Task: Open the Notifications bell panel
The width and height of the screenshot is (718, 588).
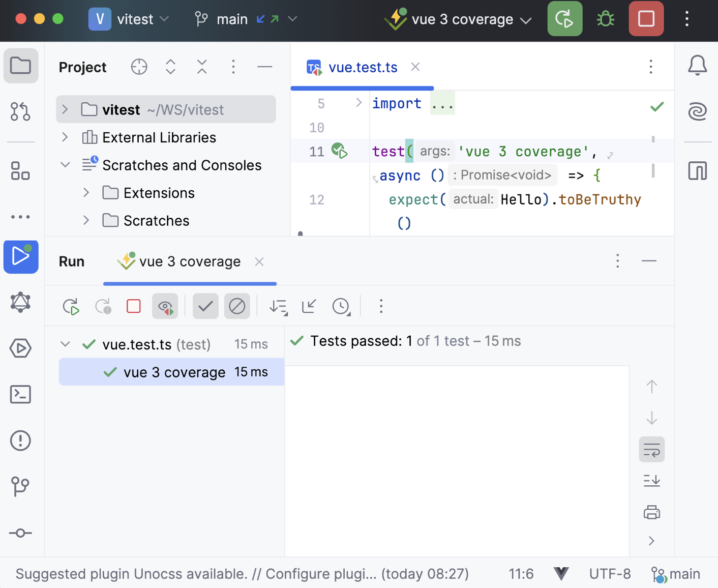Action: (697, 66)
